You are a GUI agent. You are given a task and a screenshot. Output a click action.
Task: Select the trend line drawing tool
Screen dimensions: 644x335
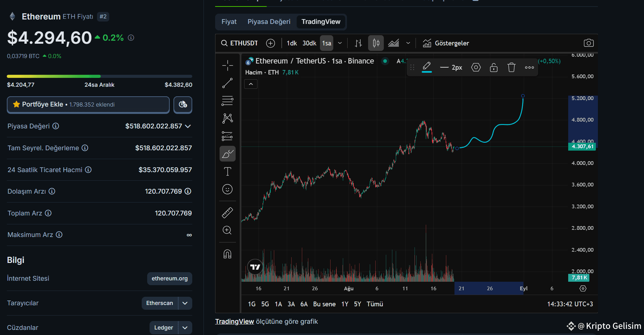tap(227, 83)
